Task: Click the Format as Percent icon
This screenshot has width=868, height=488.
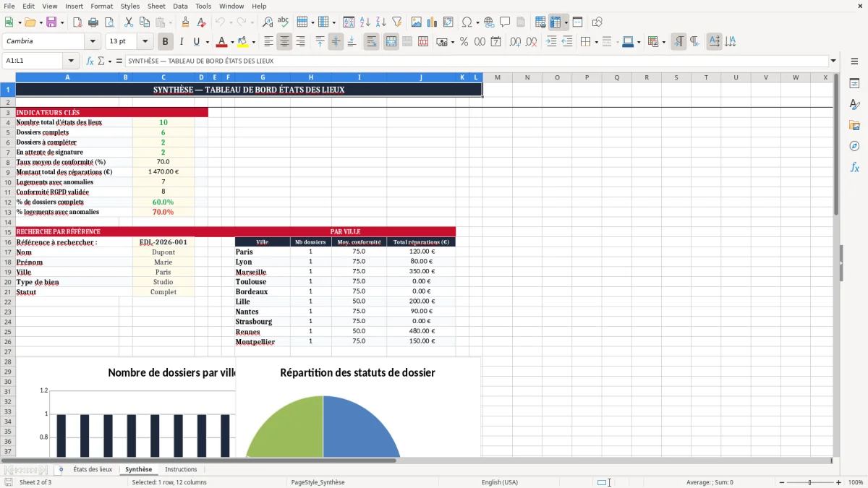Action: 464,42
